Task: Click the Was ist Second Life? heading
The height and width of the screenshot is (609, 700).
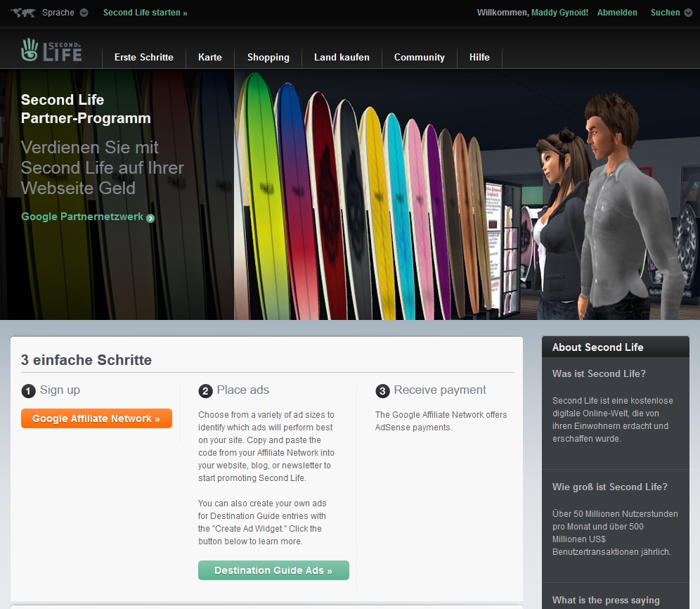Action: pos(599,373)
